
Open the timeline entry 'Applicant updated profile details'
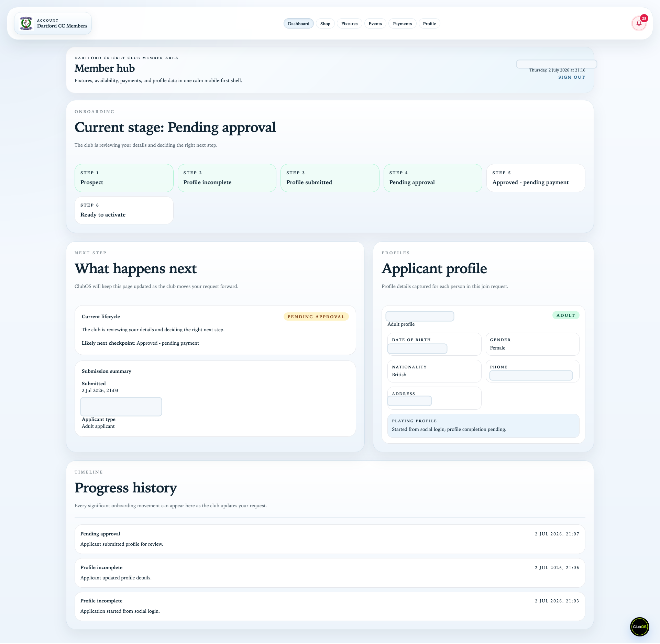tap(330, 573)
